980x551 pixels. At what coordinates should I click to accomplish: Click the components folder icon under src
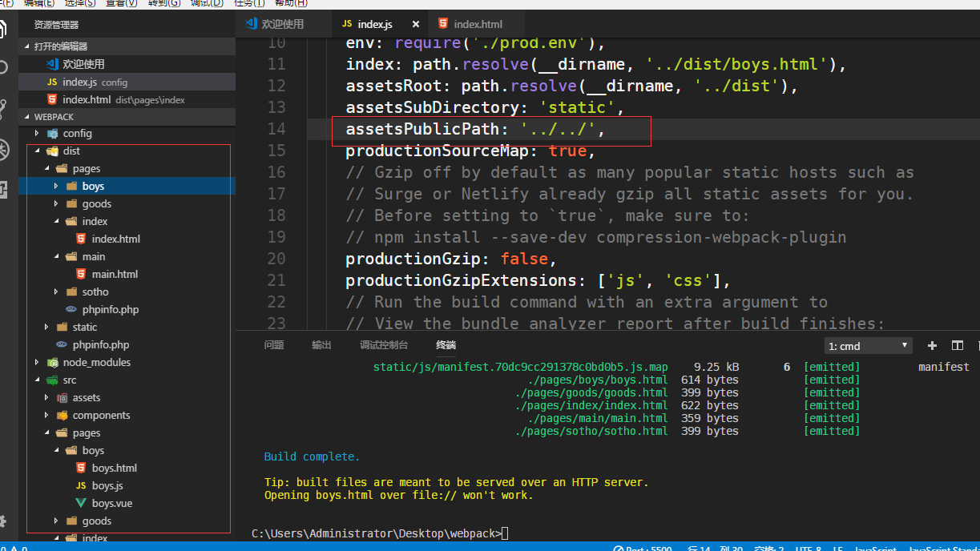pos(63,416)
